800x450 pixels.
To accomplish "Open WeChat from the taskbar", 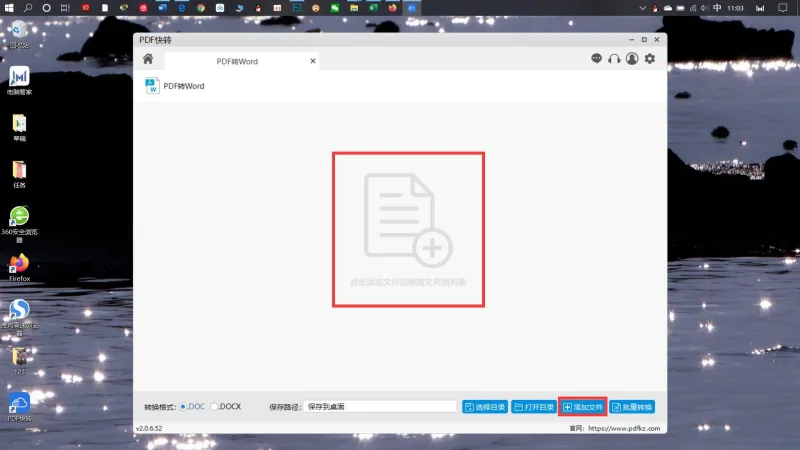I will click(335, 8).
